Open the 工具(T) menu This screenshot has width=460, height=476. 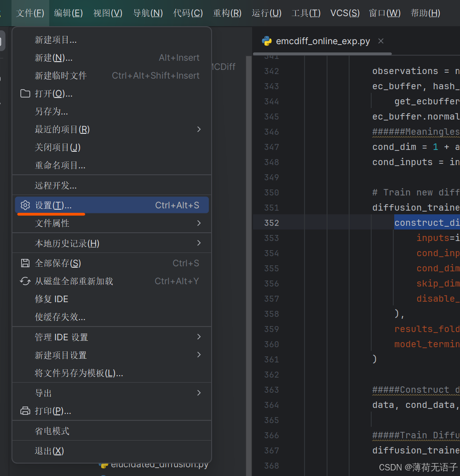click(306, 13)
